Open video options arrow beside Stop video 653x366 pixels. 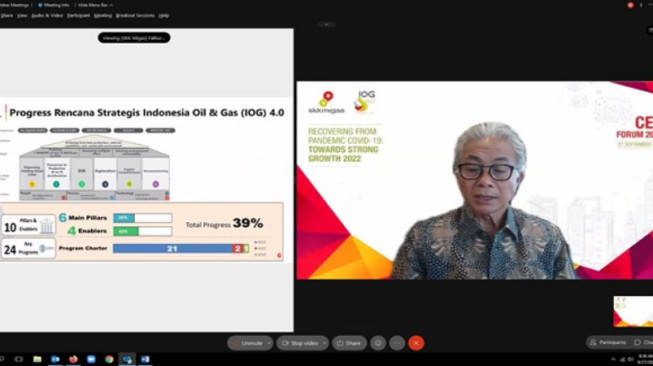coord(324,343)
